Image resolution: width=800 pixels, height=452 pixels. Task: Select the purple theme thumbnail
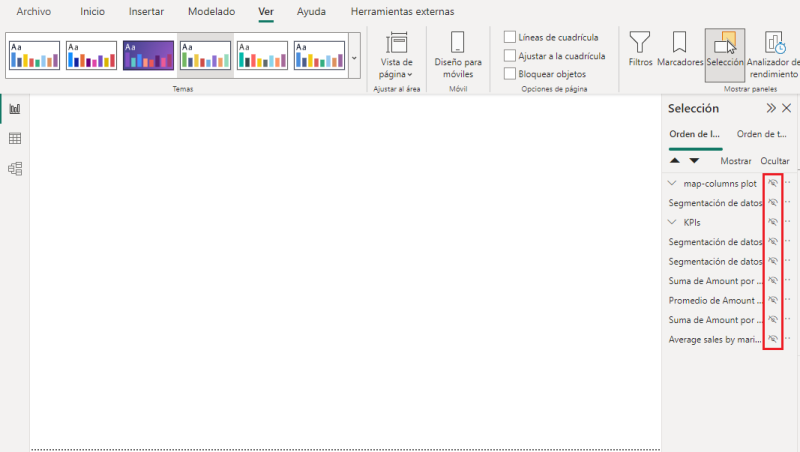(148, 55)
